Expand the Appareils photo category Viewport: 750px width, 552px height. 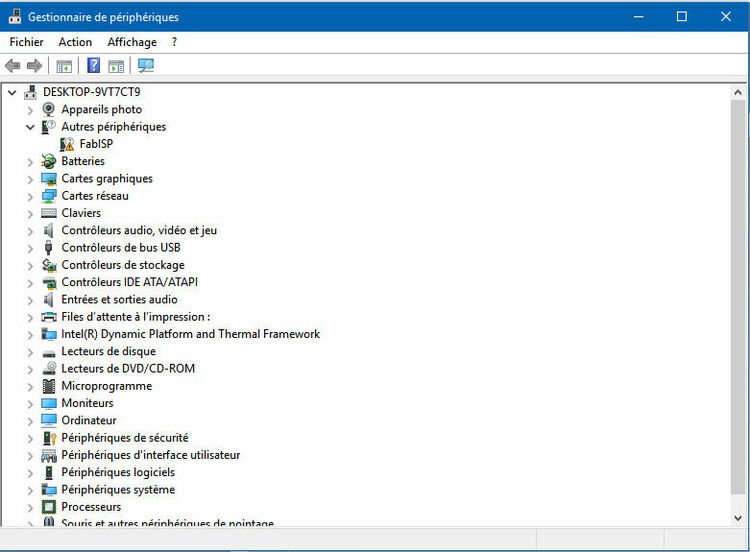pyautogui.click(x=30, y=110)
